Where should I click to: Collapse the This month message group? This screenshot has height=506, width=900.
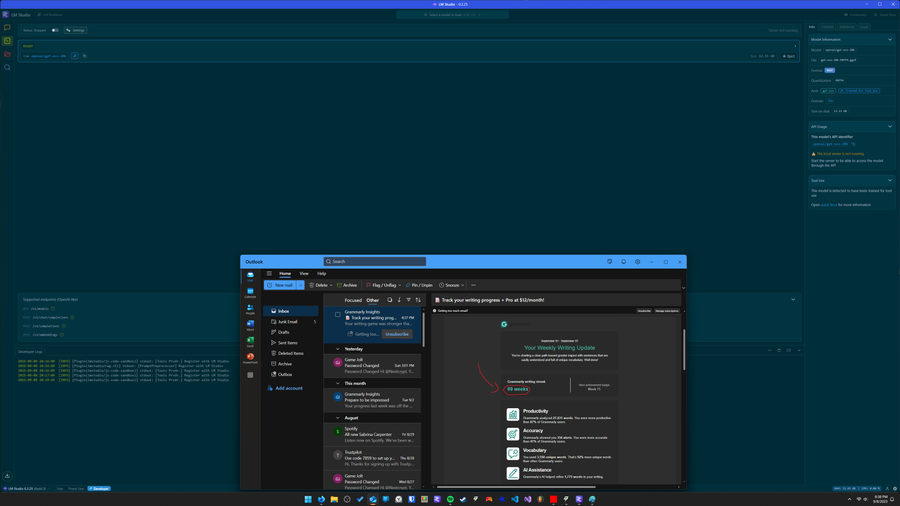pos(338,383)
